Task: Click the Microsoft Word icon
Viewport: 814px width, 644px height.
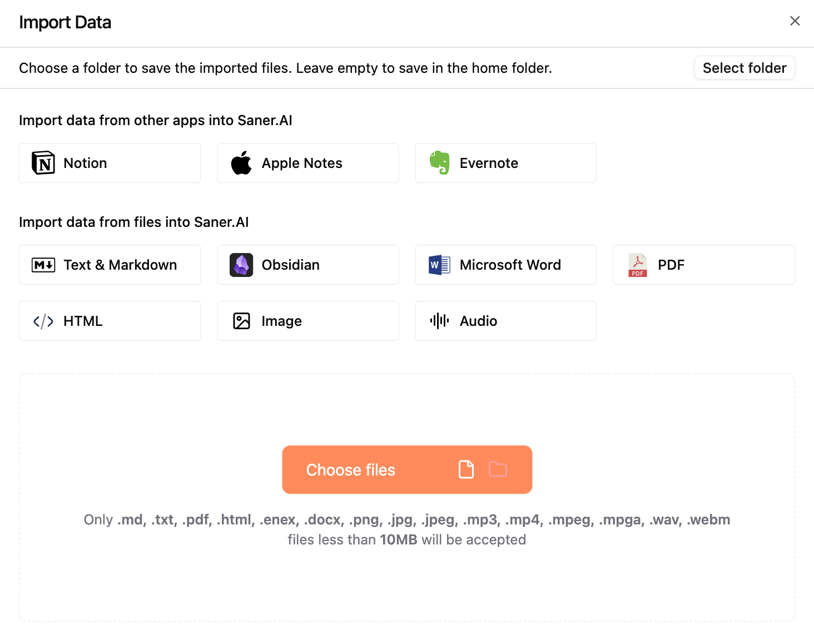Action: tap(439, 265)
